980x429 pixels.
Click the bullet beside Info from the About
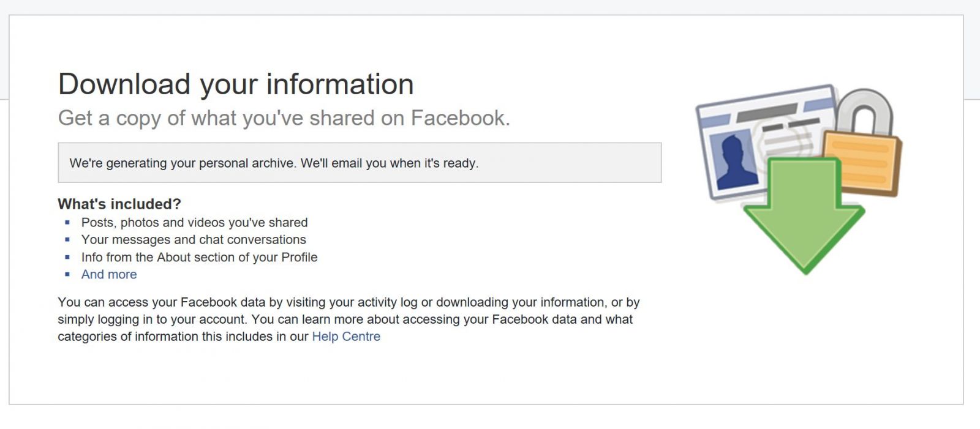(x=67, y=258)
